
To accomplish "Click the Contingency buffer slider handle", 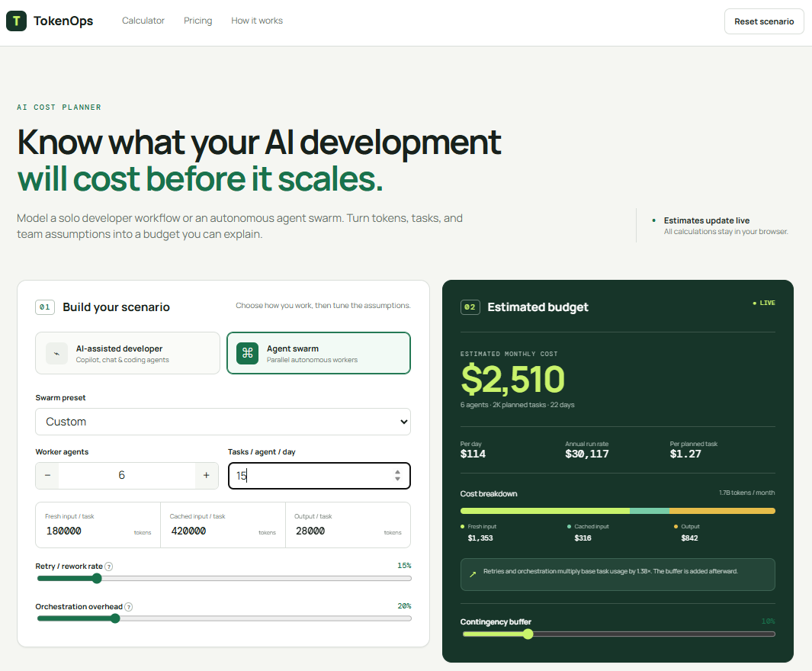I will point(528,634).
